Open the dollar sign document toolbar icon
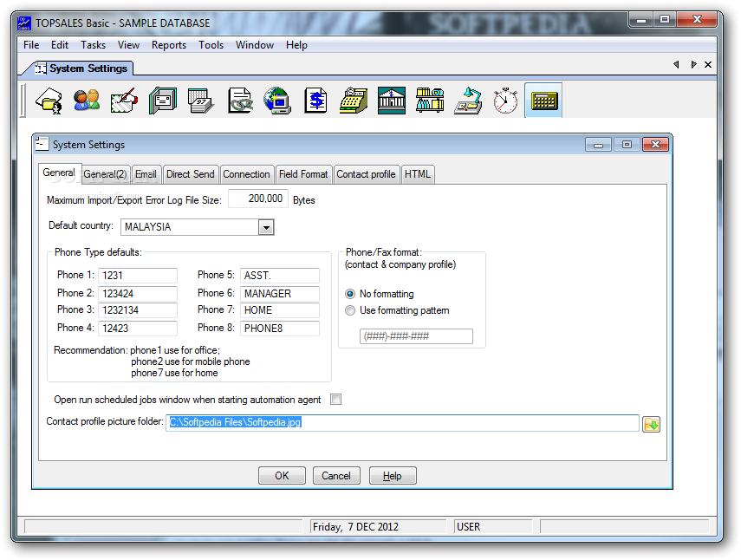 click(x=315, y=101)
